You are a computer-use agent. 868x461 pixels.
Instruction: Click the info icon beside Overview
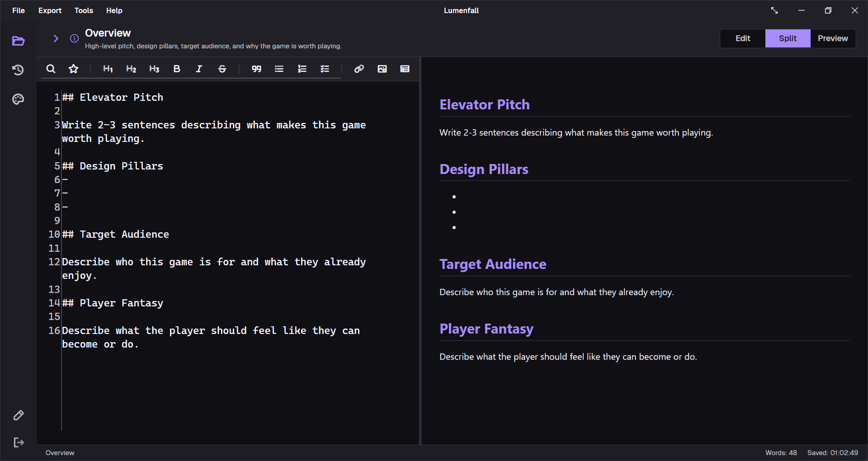74,38
